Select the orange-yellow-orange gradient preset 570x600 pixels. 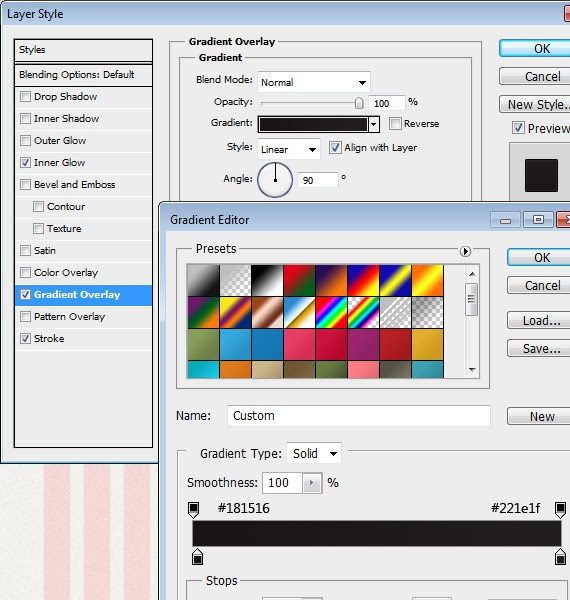428,280
